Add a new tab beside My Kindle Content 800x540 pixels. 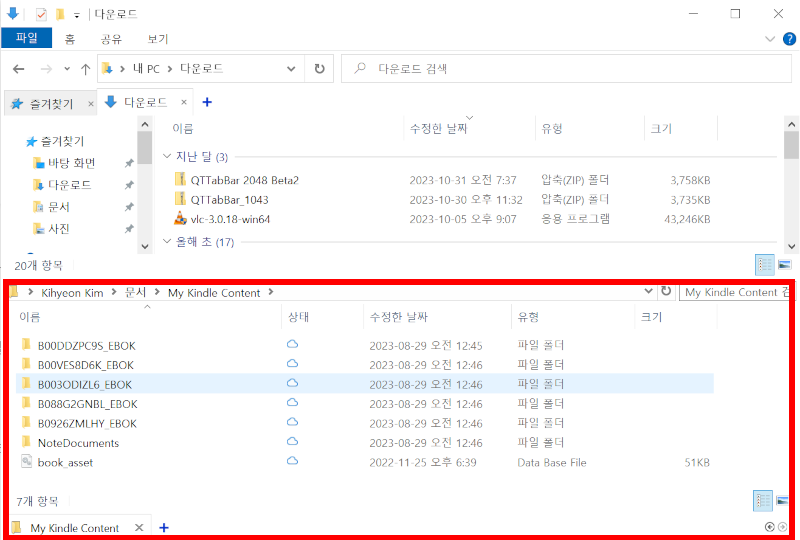[x=164, y=528]
